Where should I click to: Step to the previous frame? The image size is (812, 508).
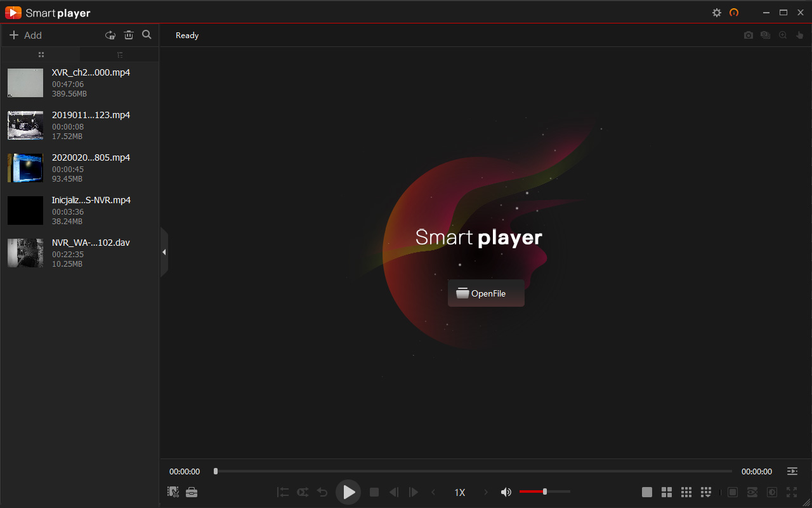pyautogui.click(x=394, y=492)
